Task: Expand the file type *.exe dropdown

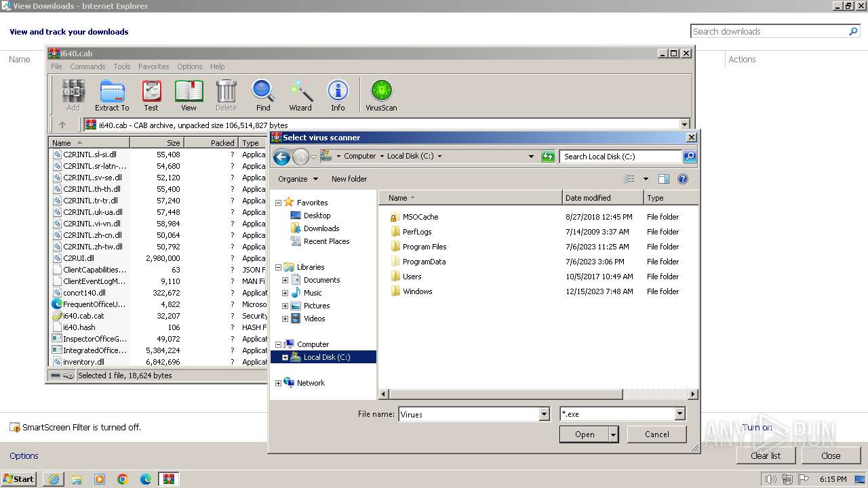Action: click(679, 414)
